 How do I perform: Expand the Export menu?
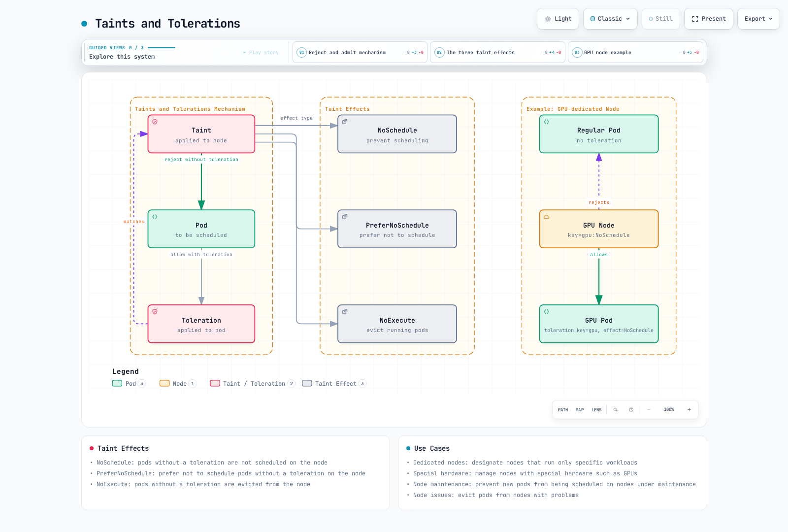coord(758,19)
